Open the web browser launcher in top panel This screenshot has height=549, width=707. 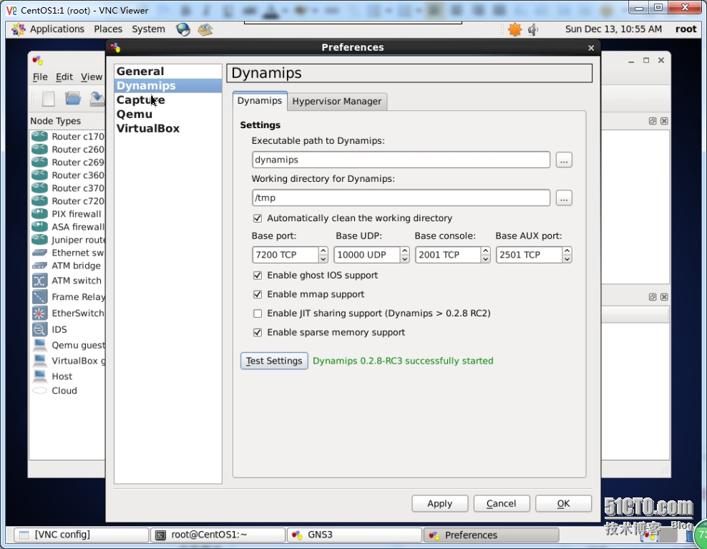point(183,30)
